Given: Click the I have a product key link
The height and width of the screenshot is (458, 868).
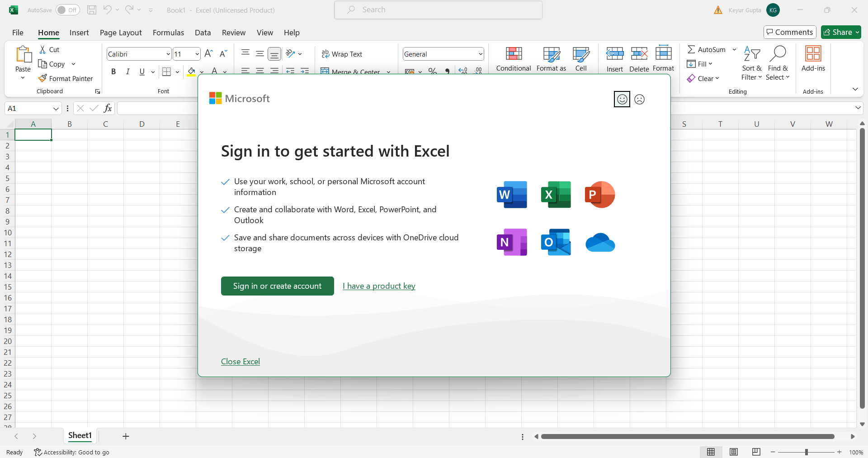Looking at the screenshot, I should (379, 286).
